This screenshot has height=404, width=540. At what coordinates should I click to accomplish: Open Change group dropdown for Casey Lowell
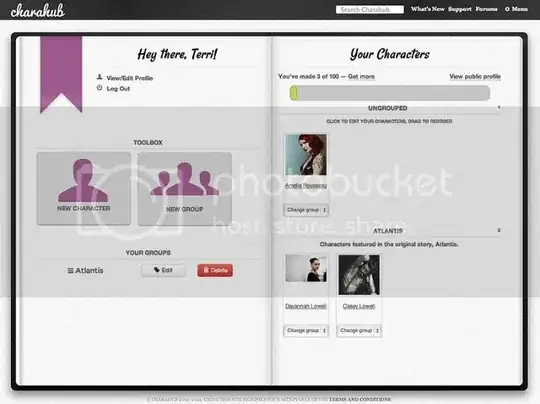[x=359, y=331]
